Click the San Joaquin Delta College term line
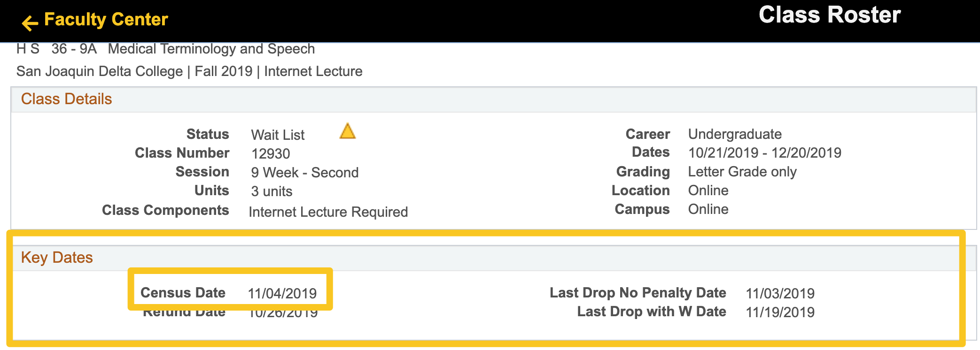980x350 pixels. [189, 71]
